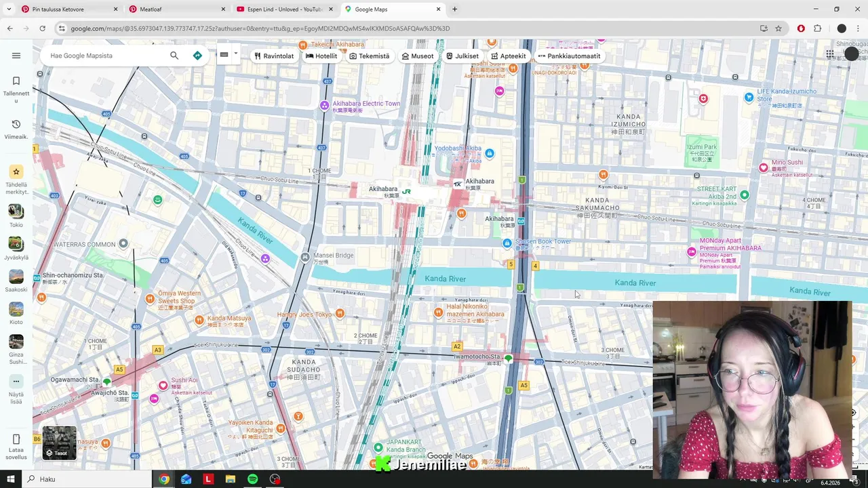Open File Explorer from the taskbar

[230, 479]
